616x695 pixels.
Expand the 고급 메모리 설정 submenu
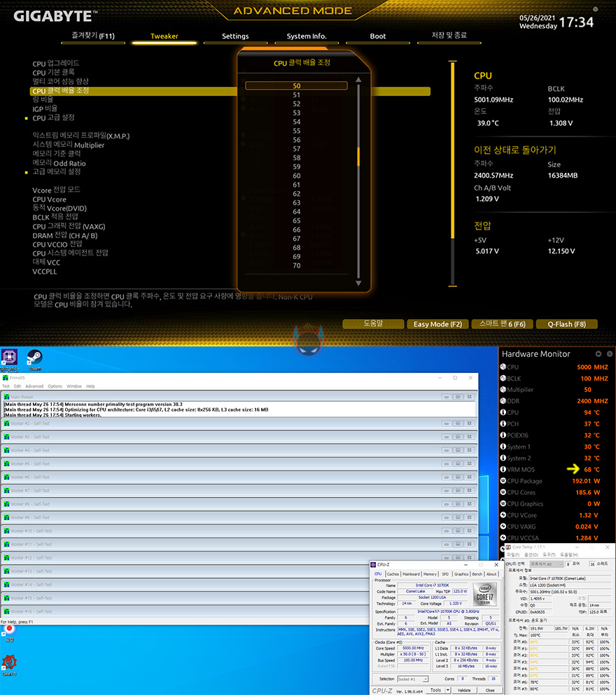point(56,172)
